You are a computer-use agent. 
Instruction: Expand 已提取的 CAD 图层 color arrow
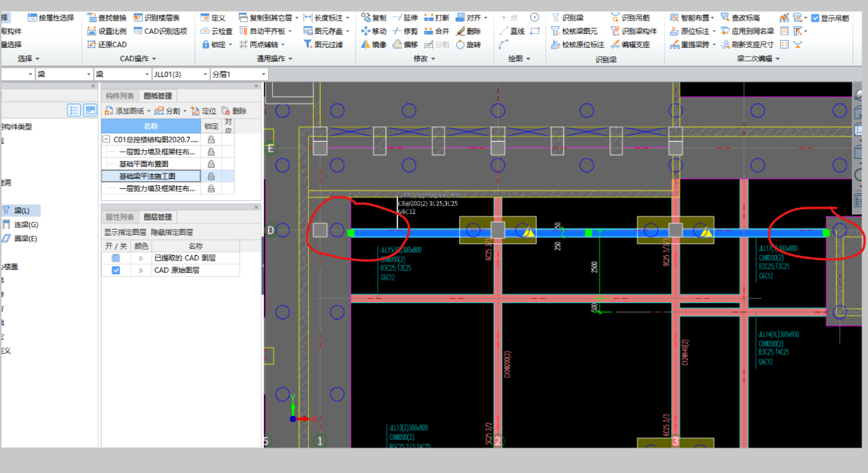tap(140, 258)
